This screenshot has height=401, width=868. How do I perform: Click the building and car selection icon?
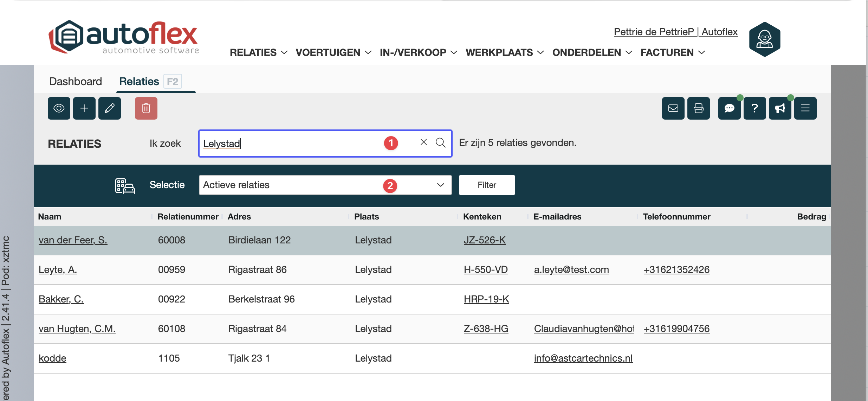click(125, 186)
